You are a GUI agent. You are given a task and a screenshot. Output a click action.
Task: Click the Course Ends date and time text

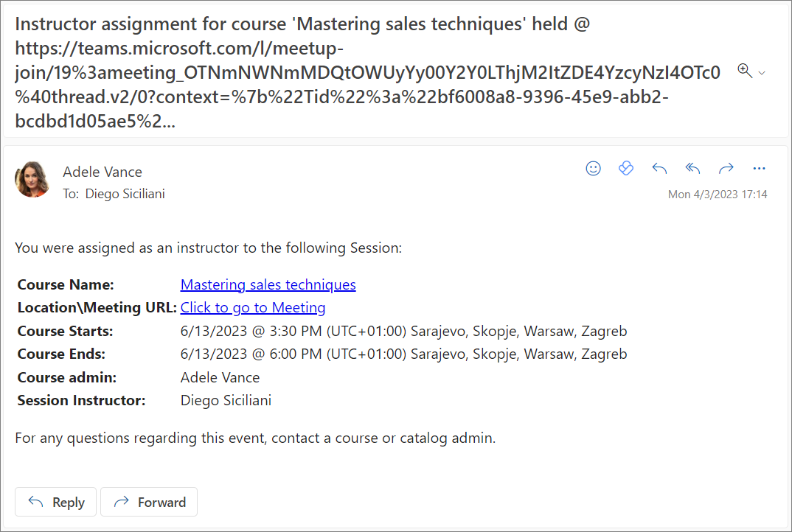pyautogui.click(x=403, y=354)
